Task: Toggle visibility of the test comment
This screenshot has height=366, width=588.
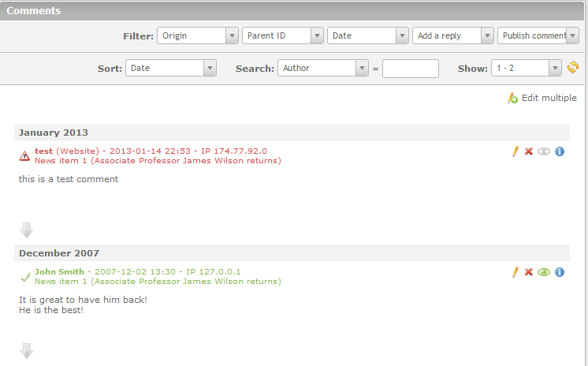Action: [543, 151]
